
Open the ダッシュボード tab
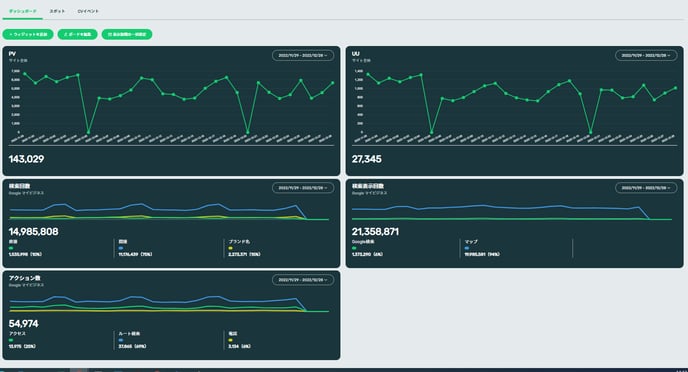click(x=22, y=11)
